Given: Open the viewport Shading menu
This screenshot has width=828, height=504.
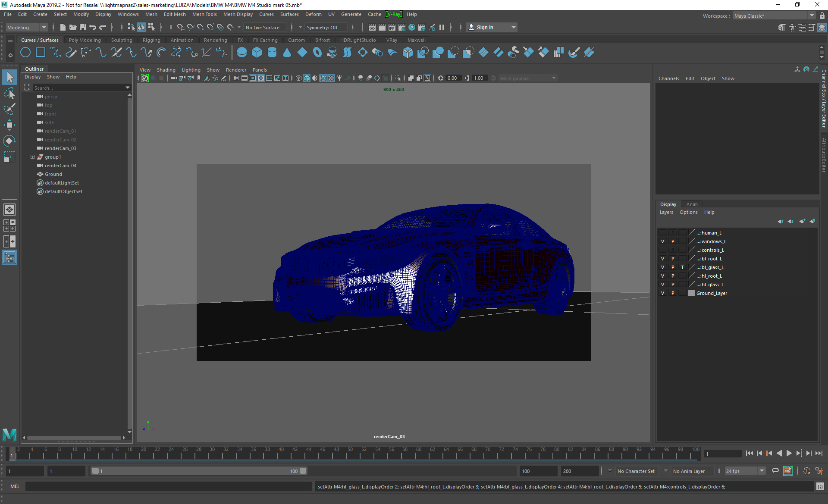Looking at the screenshot, I should (166, 70).
